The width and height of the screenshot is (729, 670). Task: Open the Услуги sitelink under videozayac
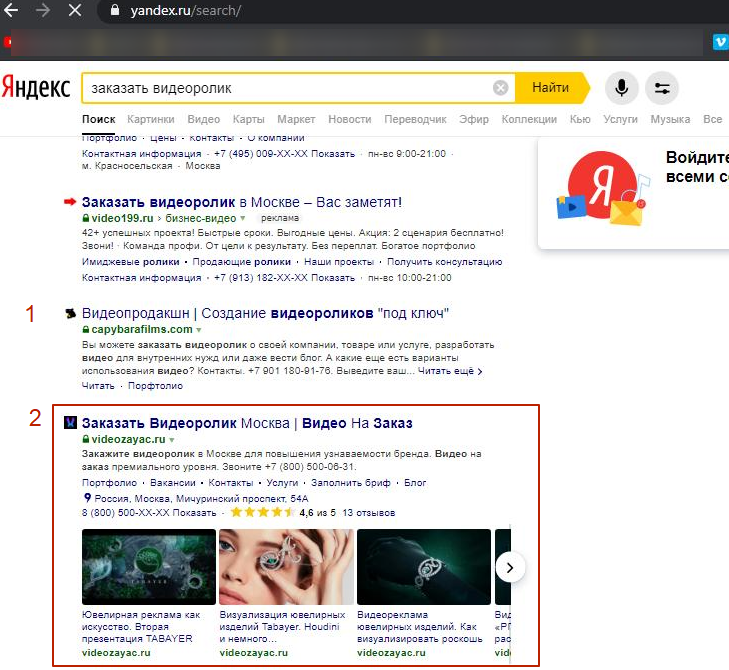(x=282, y=483)
